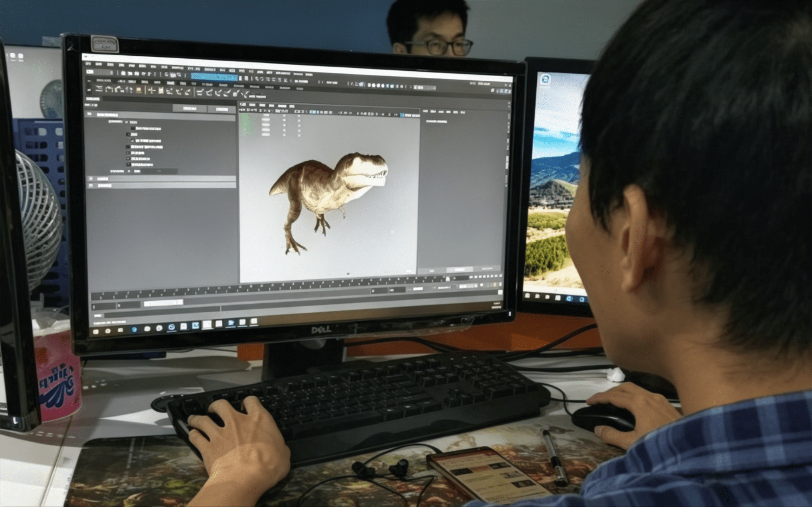Viewport: 812px width, 507px height.
Task: Open the shelf options icon left of shelf
Action: coord(89,90)
